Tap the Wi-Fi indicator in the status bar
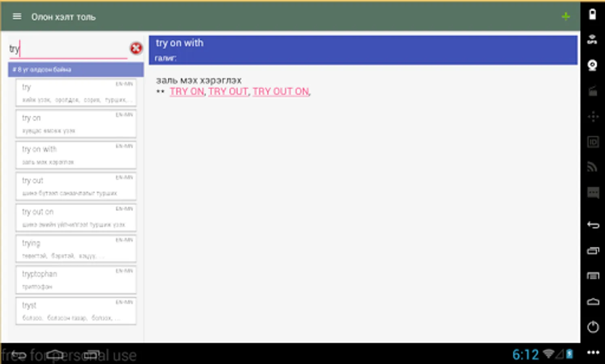This screenshot has width=605, height=364. (548, 354)
